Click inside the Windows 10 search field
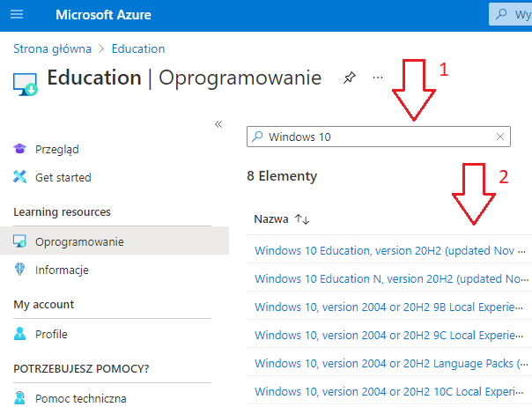 point(379,137)
